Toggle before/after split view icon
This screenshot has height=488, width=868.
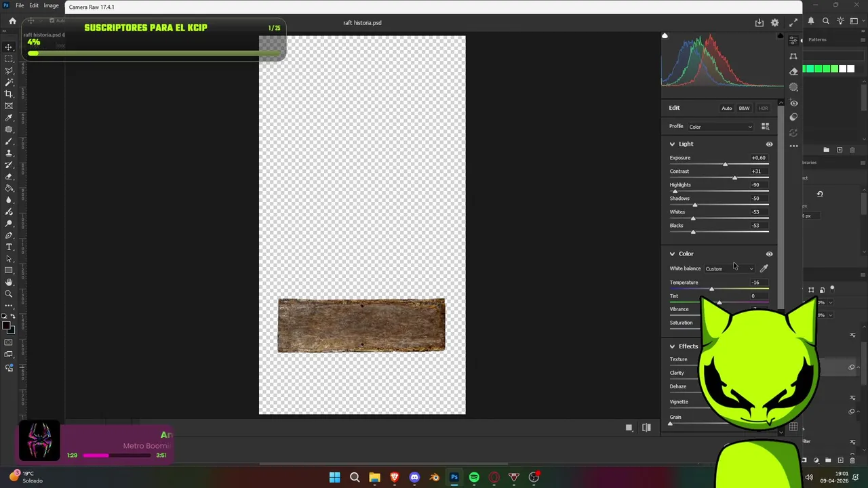pyautogui.click(x=646, y=428)
